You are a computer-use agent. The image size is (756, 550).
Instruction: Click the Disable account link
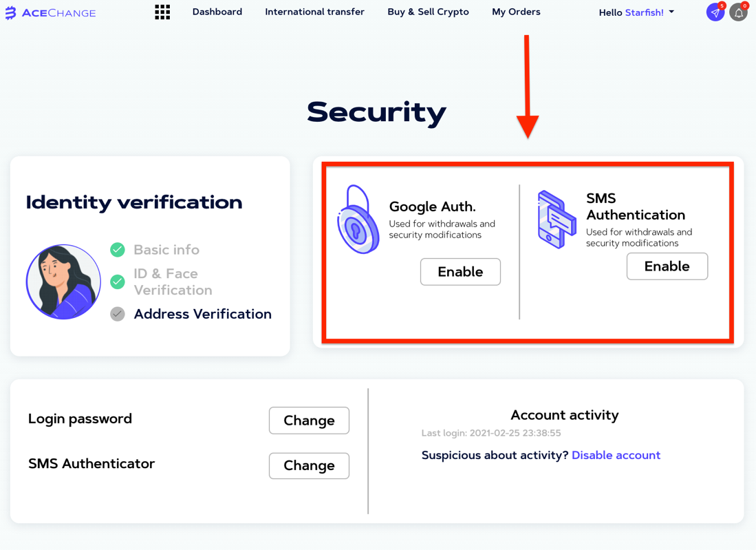pyautogui.click(x=616, y=455)
